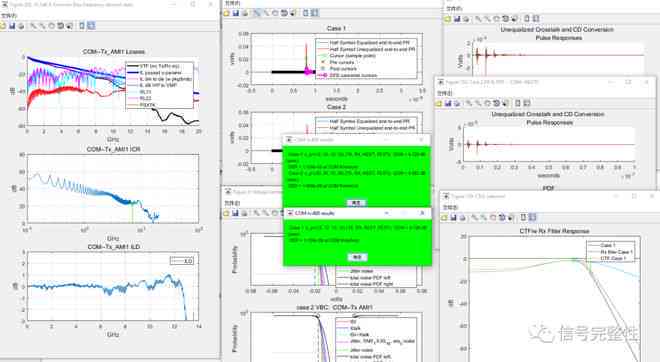Select the legend box in COM-Tx_AM1 Losses plot
The height and width of the screenshot is (362, 660).
pos(160,85)
